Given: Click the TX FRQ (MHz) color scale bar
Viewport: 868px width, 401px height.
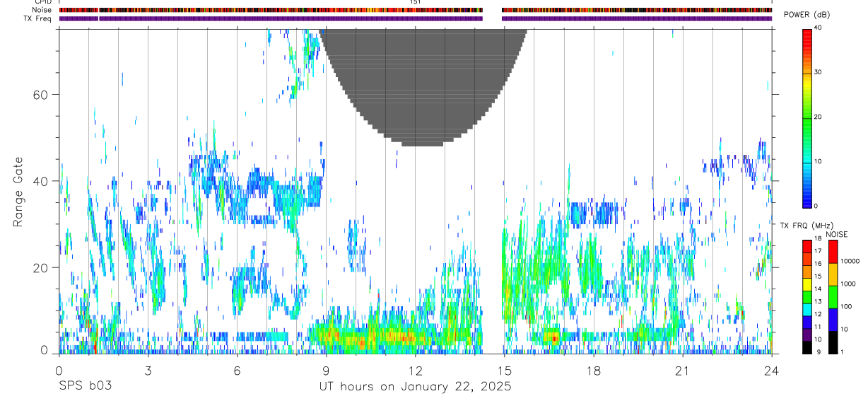Looking at the screenshot, I should click(x=807, y=297).
